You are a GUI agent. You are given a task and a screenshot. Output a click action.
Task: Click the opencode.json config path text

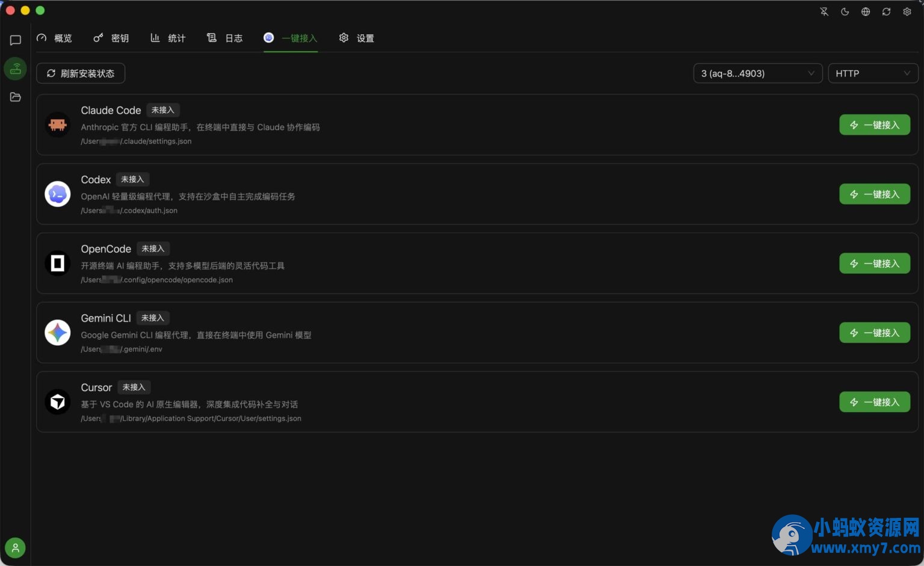coord(157,280)
